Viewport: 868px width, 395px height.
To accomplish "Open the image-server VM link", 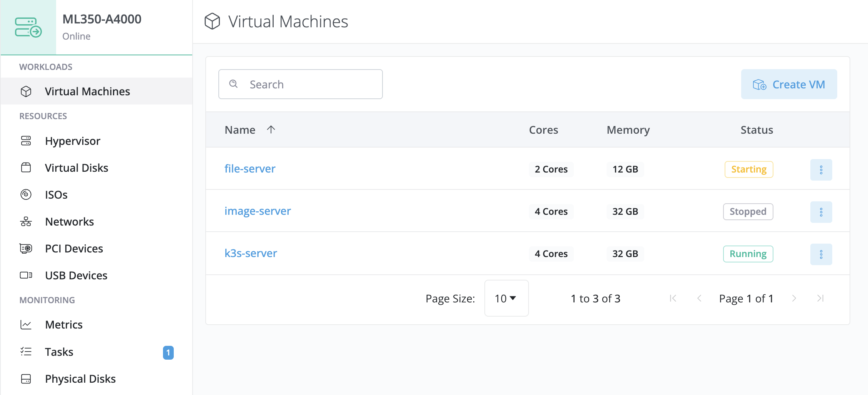I will point(258,211).
